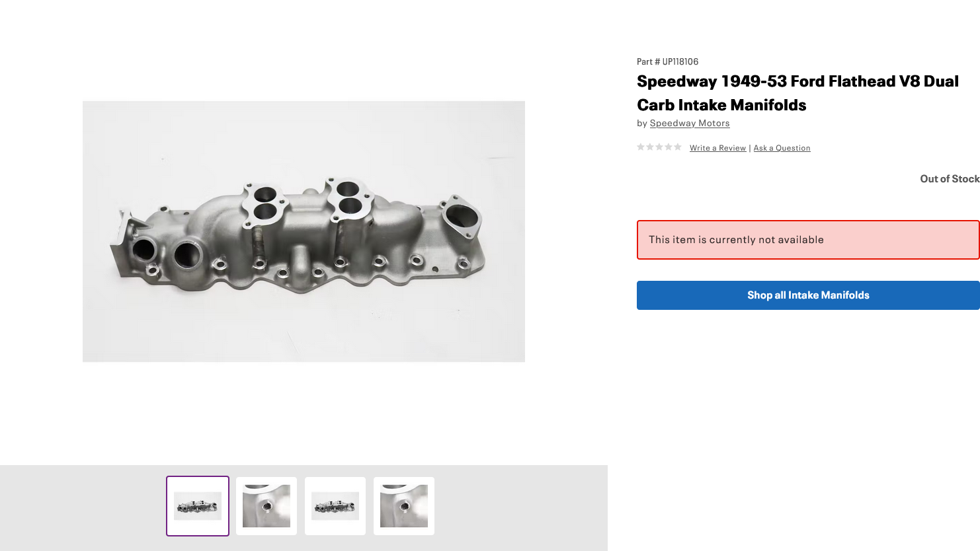Click the main intake manifold image
Screen dimensions: 980x551
(x=303, y=231)
